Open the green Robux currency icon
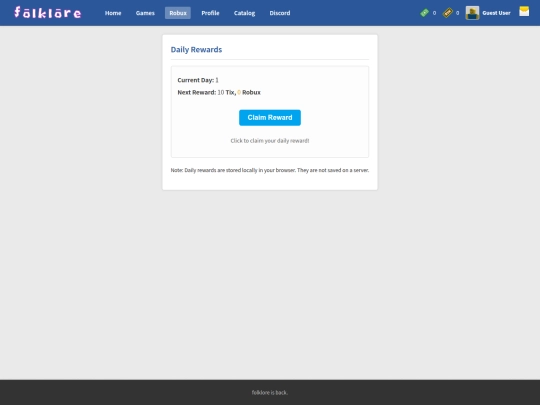This screenshot has width=540, height=405. coord(424,13)
